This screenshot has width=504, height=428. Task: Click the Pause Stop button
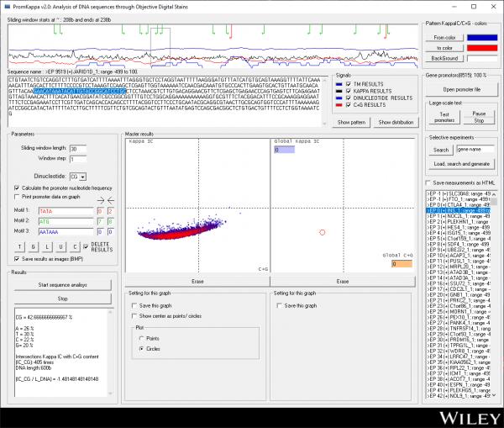pos(479,117)
